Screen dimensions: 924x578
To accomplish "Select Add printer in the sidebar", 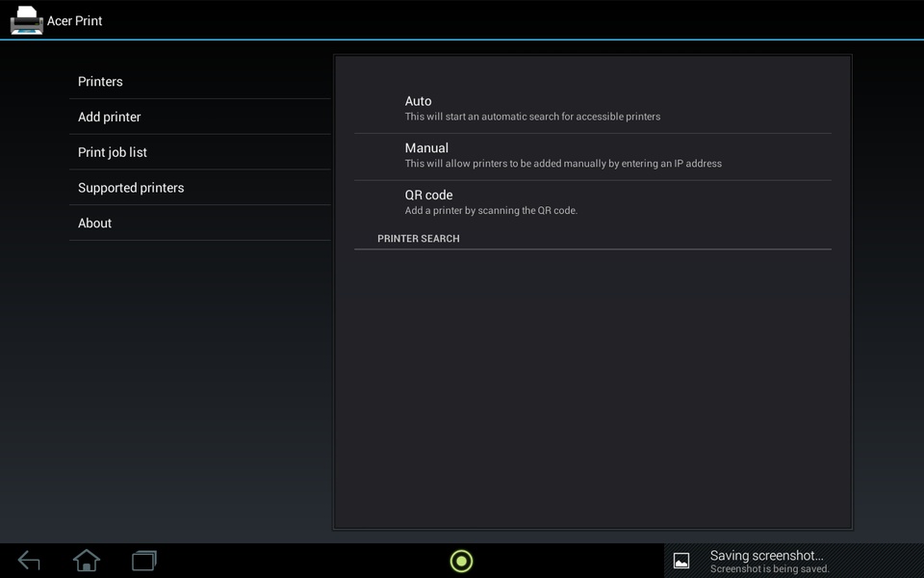I will point(200,117).
